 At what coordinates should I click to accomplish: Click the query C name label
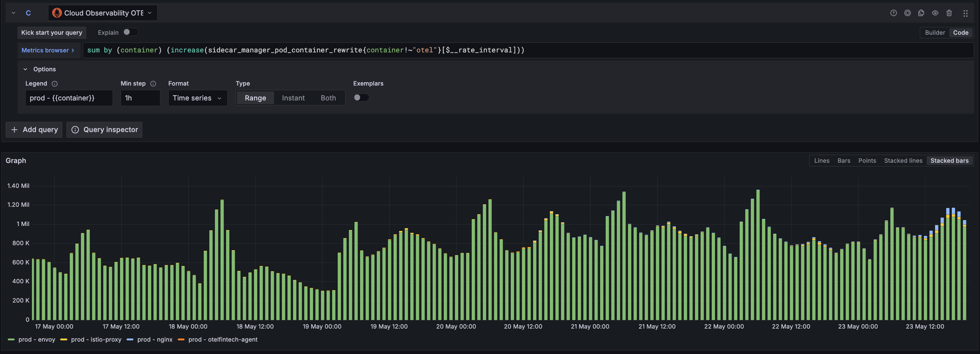click(x=28, y=13)
